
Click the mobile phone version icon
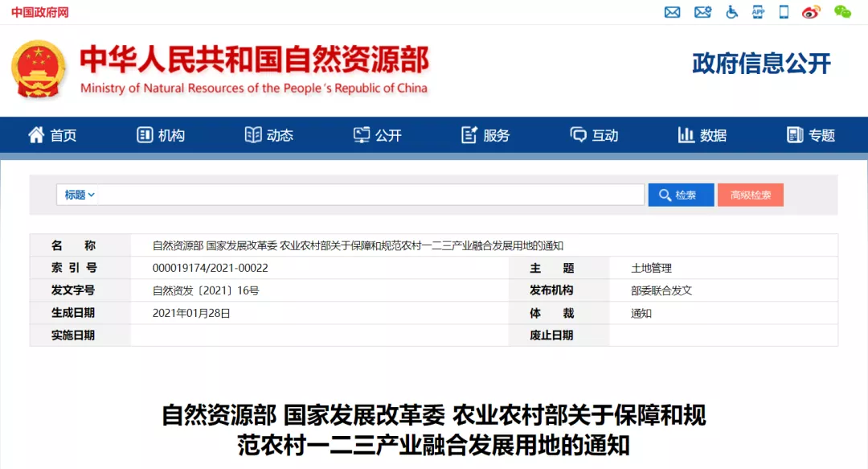(784, 12)
